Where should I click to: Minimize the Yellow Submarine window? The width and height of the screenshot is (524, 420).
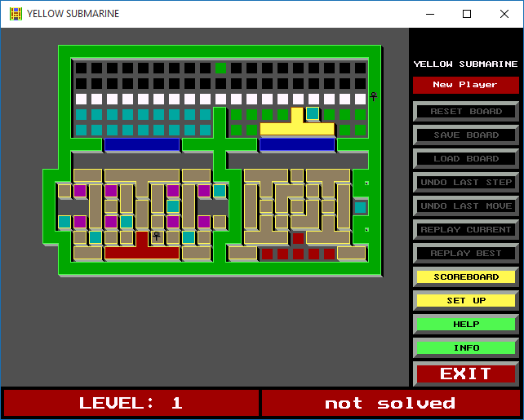(430, 14)
